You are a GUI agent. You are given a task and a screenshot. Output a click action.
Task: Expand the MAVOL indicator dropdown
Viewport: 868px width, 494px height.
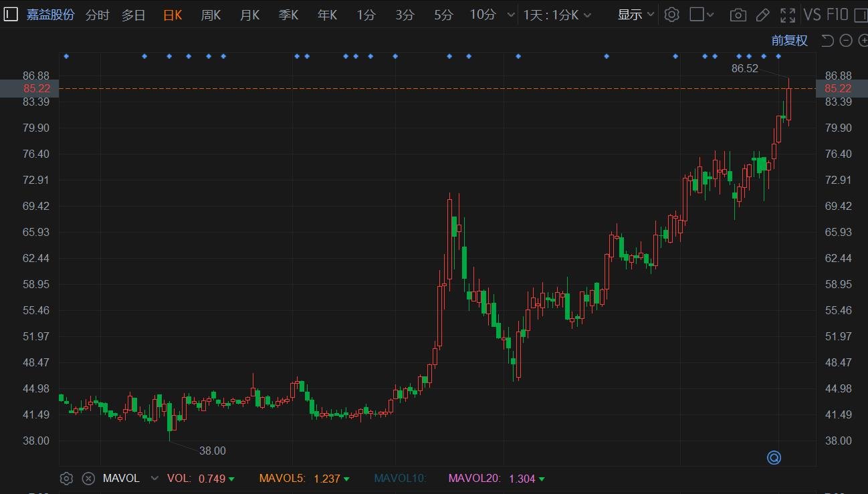(155, 479)
